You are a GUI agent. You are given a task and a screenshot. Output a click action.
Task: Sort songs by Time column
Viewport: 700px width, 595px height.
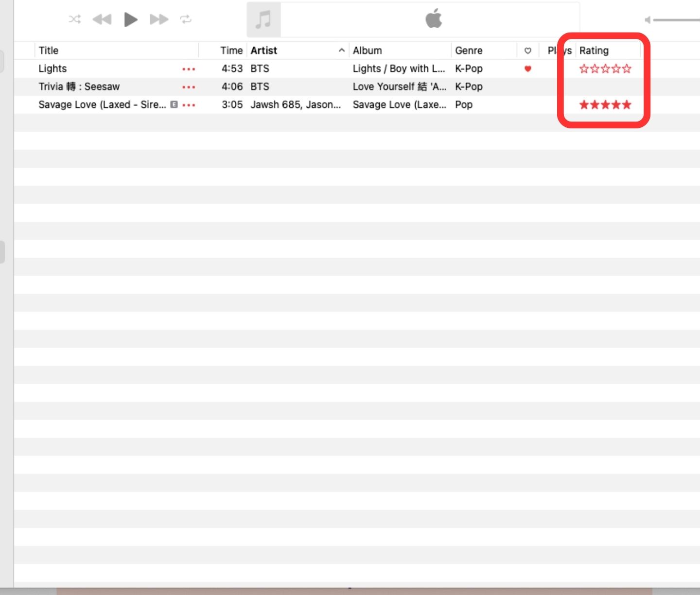tap(231, 51)
